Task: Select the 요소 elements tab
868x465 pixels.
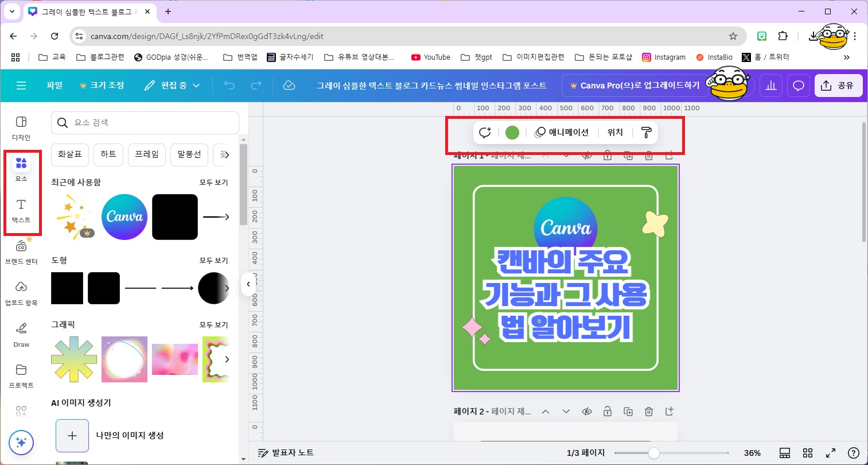Action: [21, 169]
